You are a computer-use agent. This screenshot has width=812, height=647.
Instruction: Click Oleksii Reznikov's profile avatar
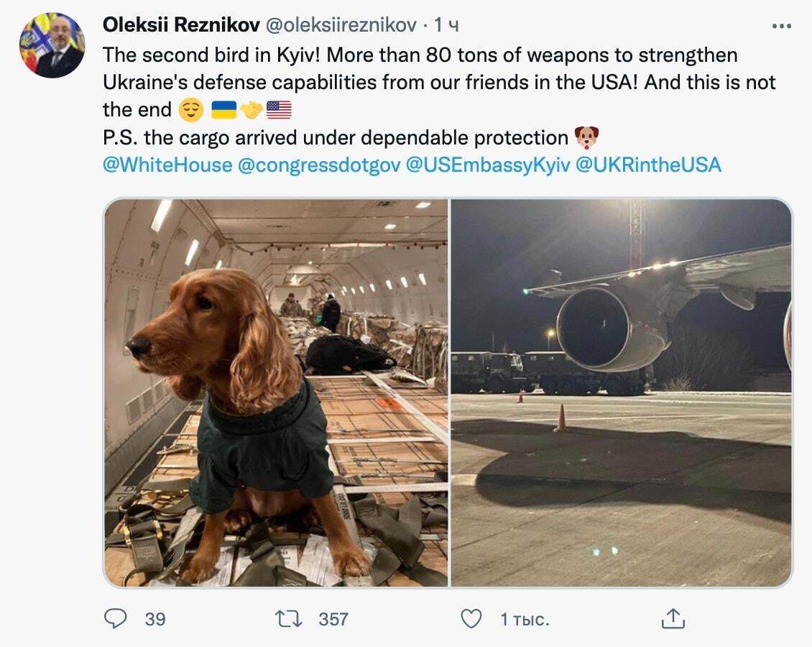[x=52, y=45]
